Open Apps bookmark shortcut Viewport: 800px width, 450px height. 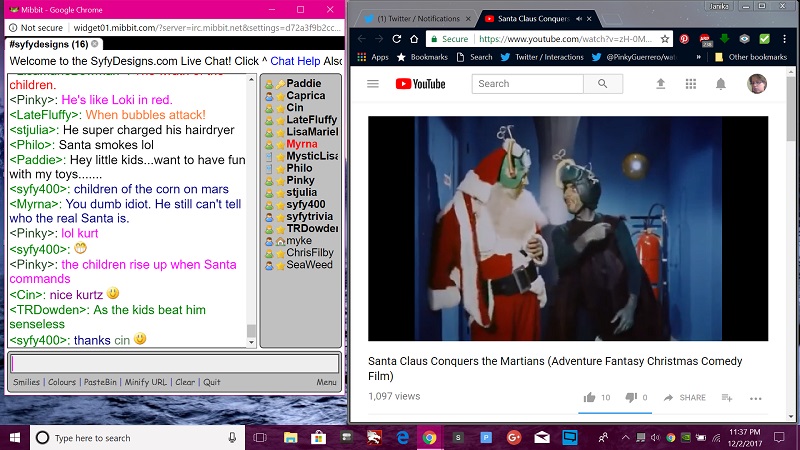coord(373,57)
